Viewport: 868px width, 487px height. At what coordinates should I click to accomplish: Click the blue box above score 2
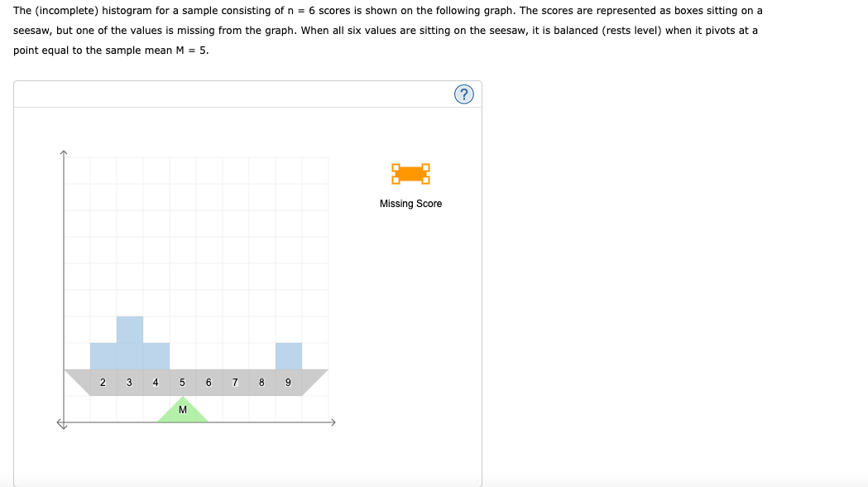point(102,354)
